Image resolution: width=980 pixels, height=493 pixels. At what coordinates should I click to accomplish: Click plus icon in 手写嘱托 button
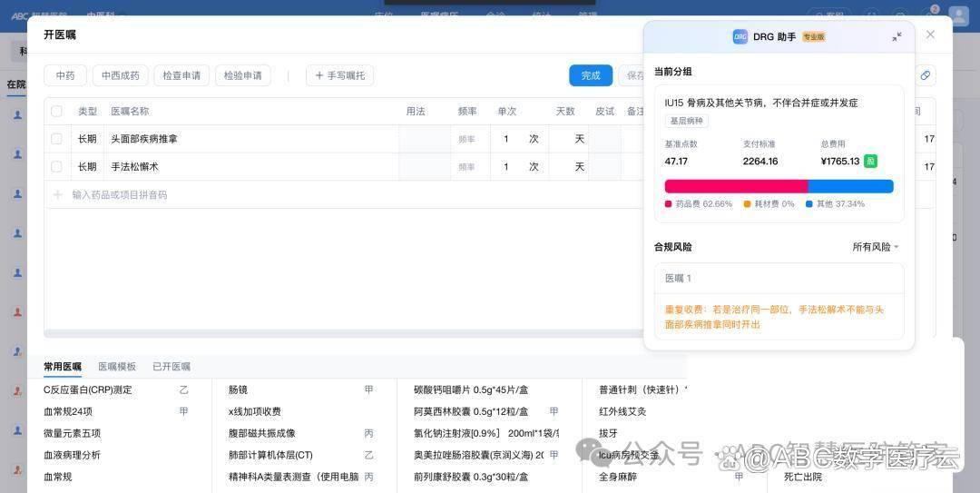point(319,75)
